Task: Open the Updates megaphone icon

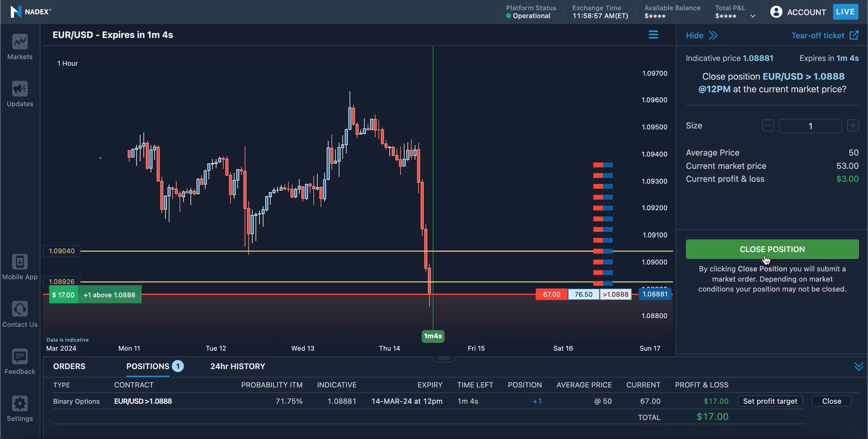Action: pos(20,89)
